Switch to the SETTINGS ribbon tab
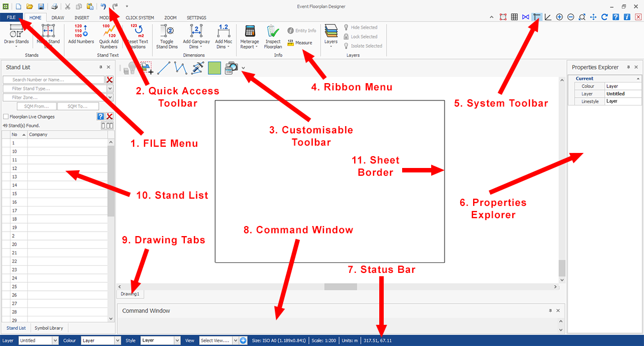This screenshot has width=644, height=346. click(196, 18)
